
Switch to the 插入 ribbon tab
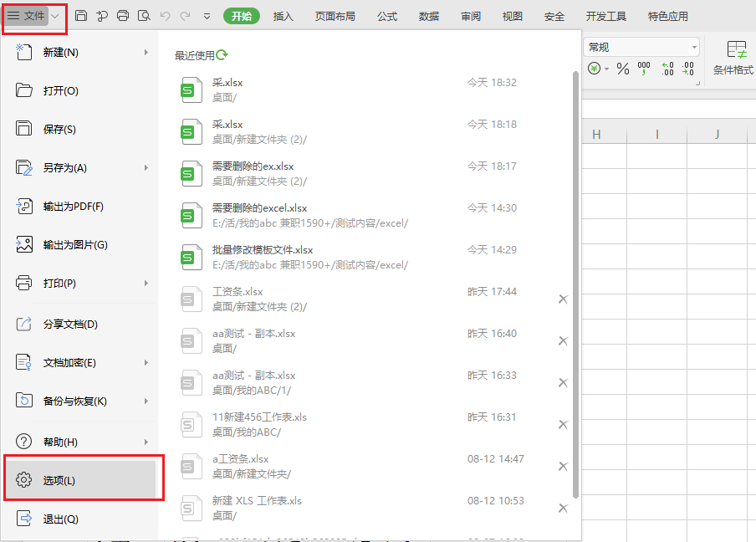(283, 15)
